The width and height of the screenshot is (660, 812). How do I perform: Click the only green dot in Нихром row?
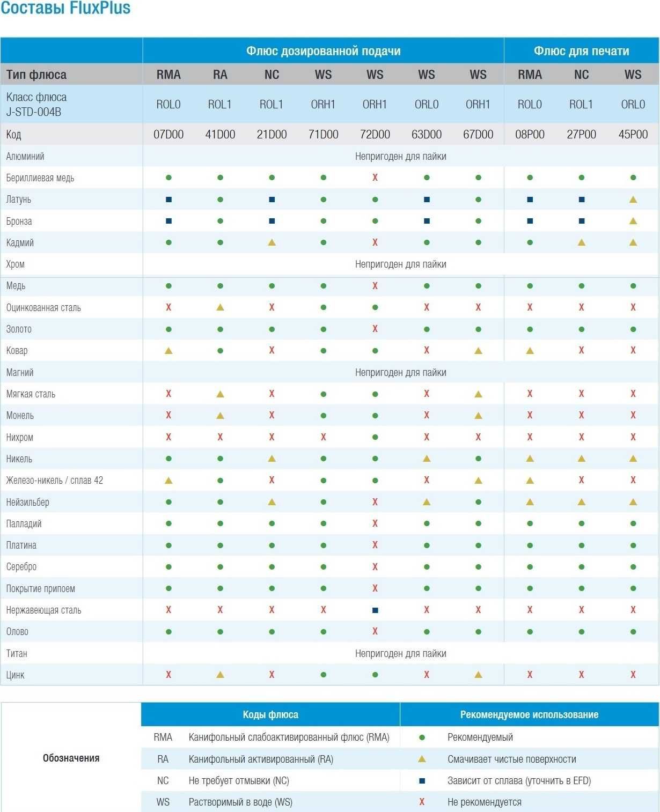375,437
